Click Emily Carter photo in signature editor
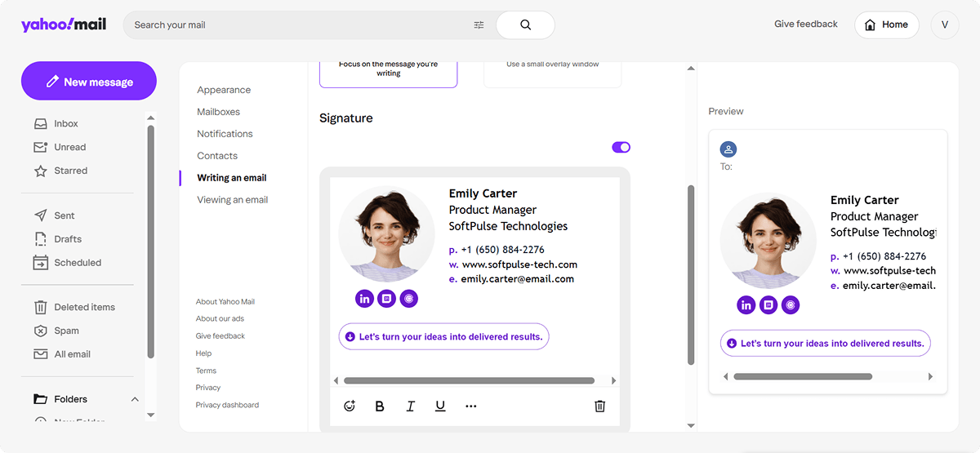Screen dimensions: 980x453 tap(386, 234)
